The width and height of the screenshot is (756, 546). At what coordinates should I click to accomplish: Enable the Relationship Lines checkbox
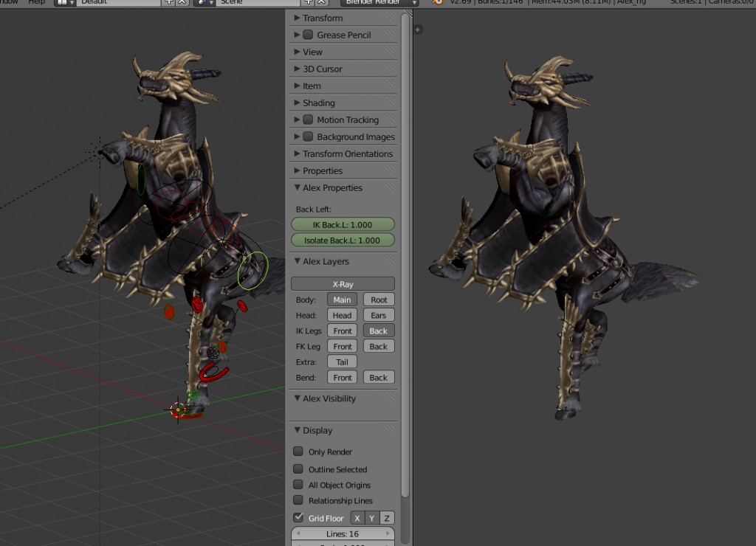point(298,500)
